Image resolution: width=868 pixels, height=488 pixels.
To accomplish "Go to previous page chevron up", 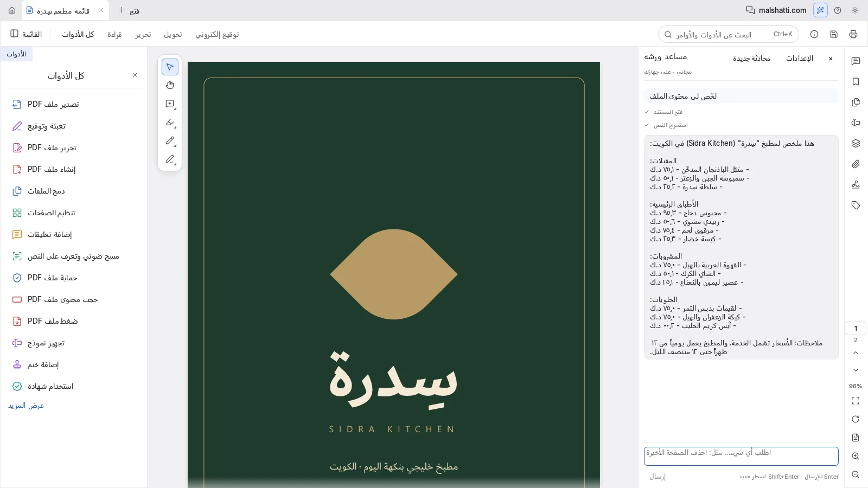I will click(x=856, y=353).
